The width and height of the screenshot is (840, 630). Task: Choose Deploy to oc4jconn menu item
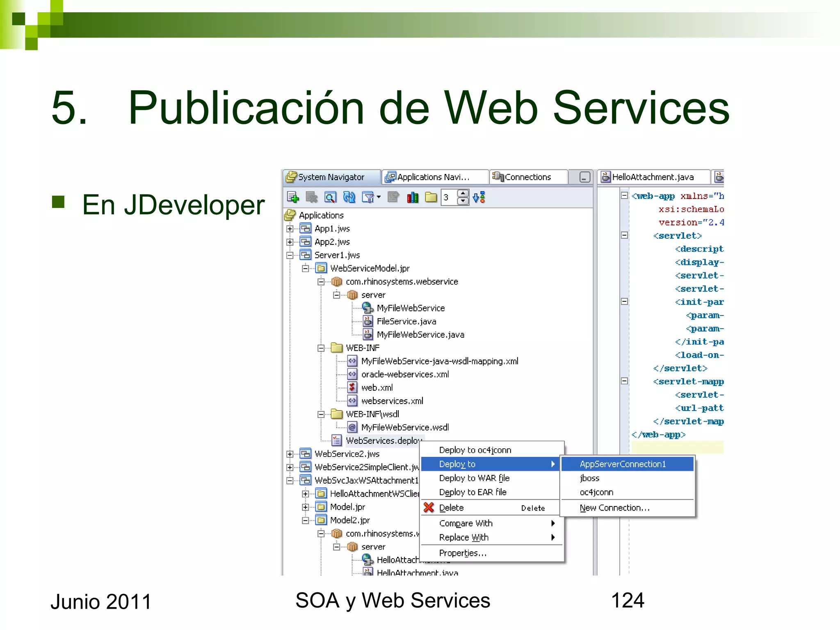[x=492, y=450]
